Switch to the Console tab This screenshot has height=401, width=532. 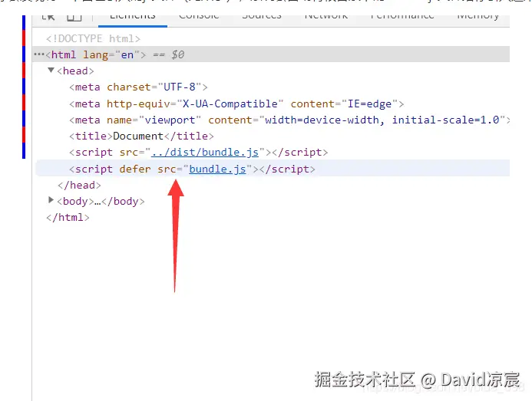tap(199, 18)
